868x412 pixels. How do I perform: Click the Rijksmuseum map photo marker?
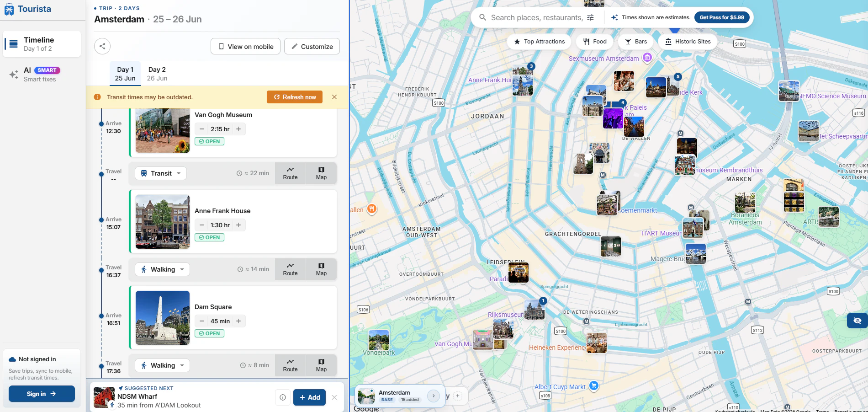click(x=535, y=310)
